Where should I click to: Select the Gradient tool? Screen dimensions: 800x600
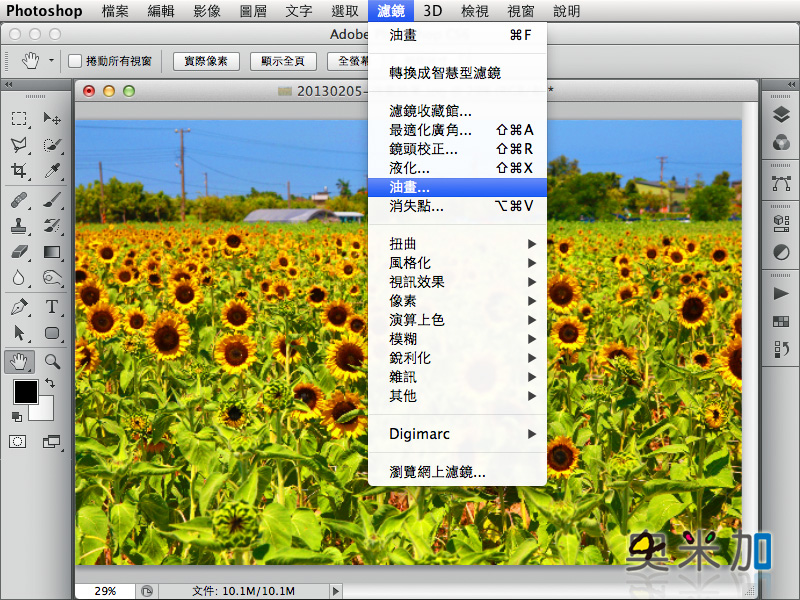pos(52,252)
